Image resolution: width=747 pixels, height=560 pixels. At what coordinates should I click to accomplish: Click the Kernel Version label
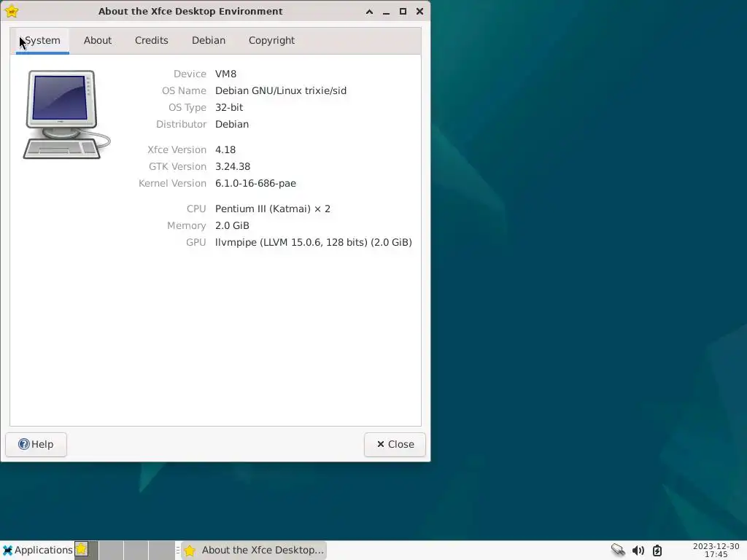coord(172,183)
